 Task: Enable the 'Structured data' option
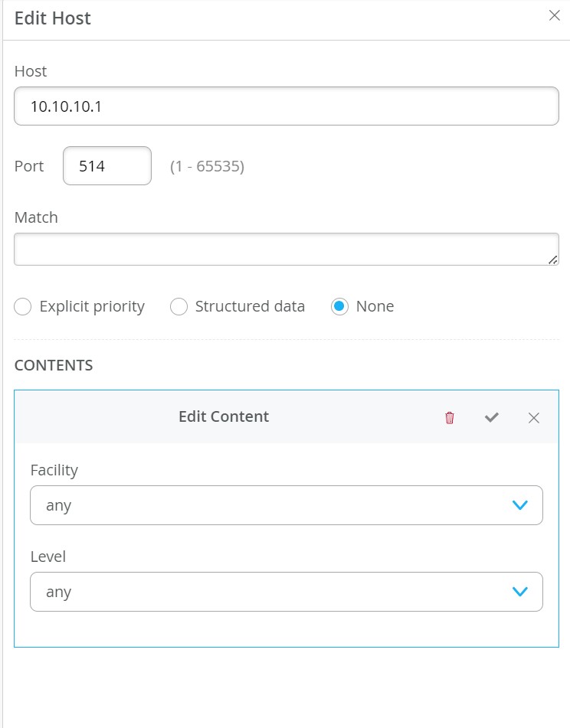click(179, 306)
